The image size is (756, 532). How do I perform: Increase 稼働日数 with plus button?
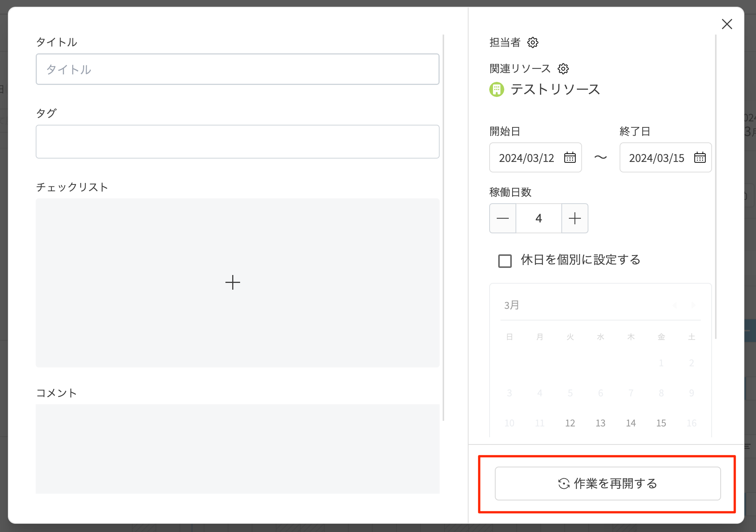tap(575, 218)
